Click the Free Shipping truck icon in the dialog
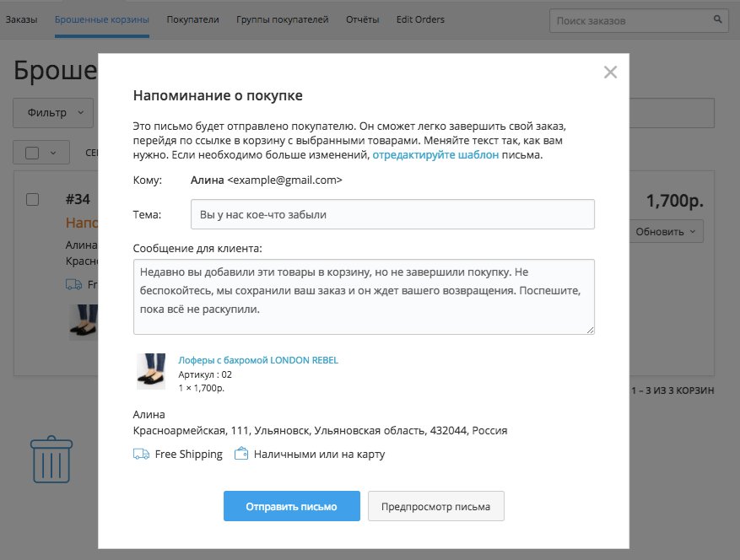This screenshot has height=560, width=740. click(140, 454)
